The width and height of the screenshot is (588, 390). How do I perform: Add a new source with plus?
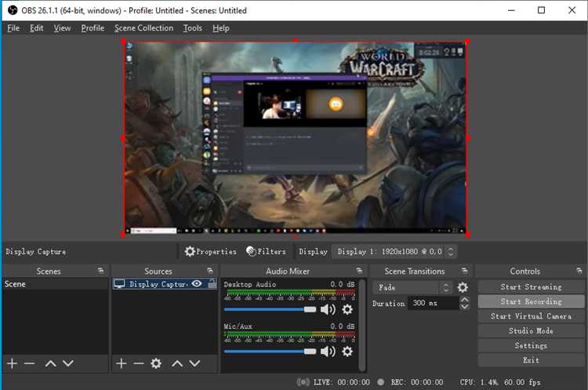121,363
